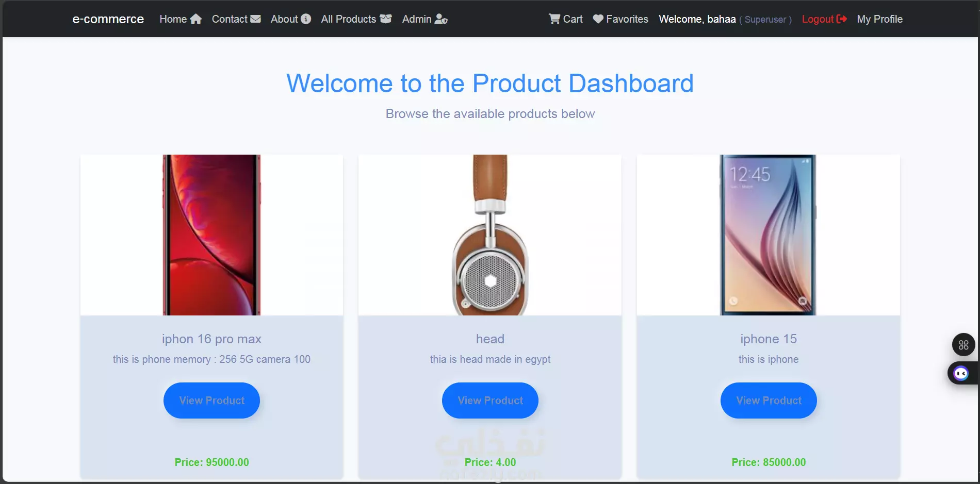
Task: Click the About info icon
Action: pos(306,19)
